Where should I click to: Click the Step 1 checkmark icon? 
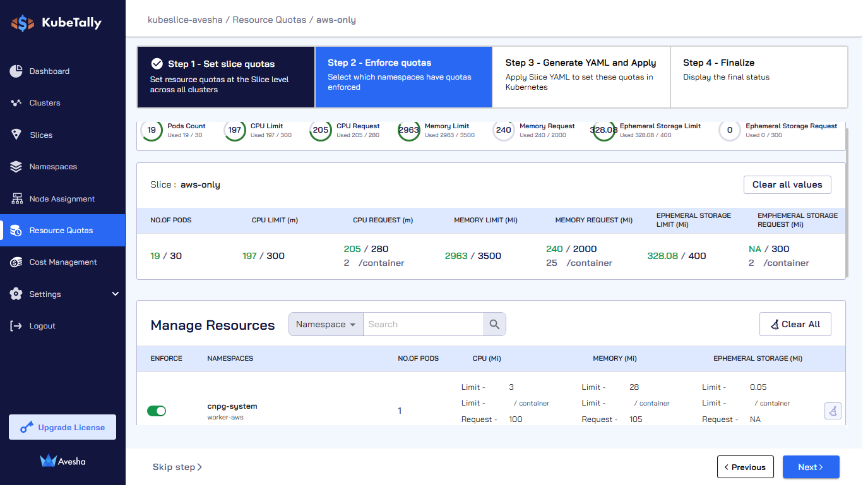[157, 64]
